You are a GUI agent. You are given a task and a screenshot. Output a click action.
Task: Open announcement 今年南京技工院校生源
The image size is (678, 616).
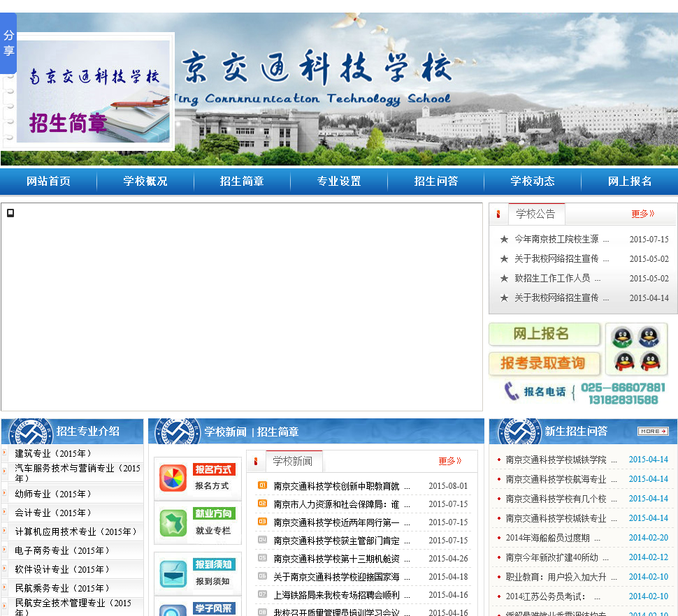[x=561, y=239]
